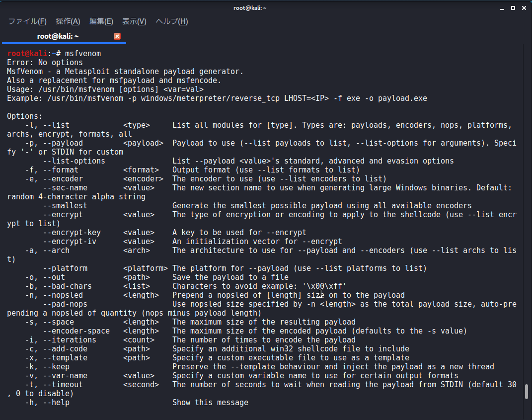Click the '-c, --add-code' option text
The width and height of the screenshot is (532, 420).
pos(56,349)
